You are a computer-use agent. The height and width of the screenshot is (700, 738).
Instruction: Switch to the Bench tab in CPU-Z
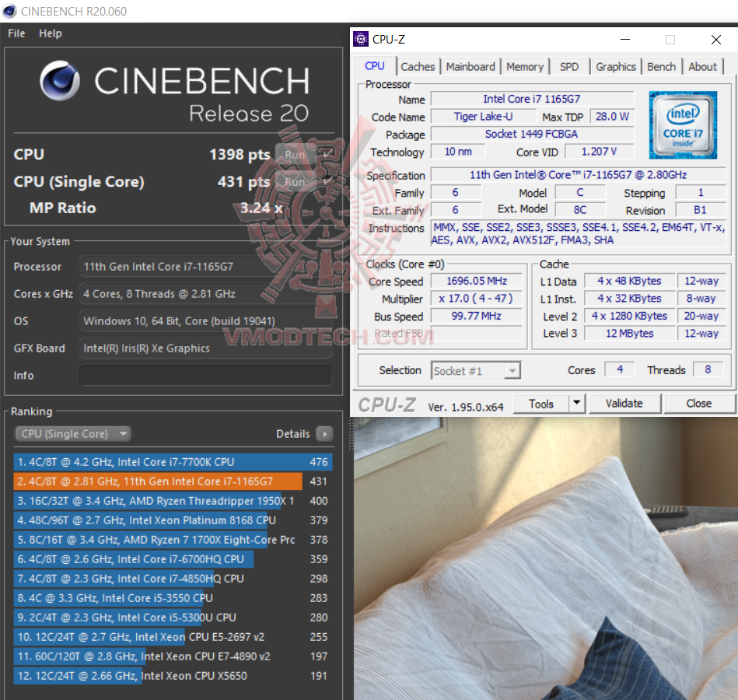point(661,67)
